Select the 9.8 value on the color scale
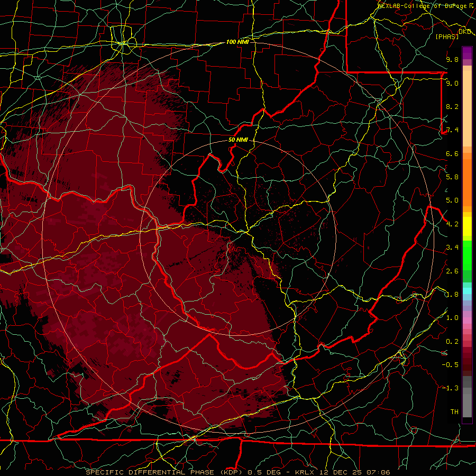476x476 pixels. 452,59
